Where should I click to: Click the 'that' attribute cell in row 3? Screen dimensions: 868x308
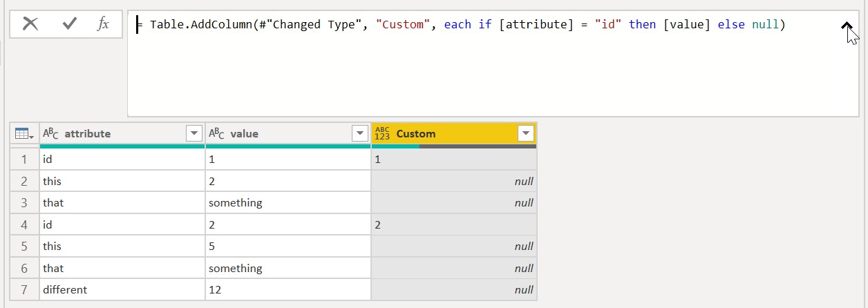coord(122,203)
